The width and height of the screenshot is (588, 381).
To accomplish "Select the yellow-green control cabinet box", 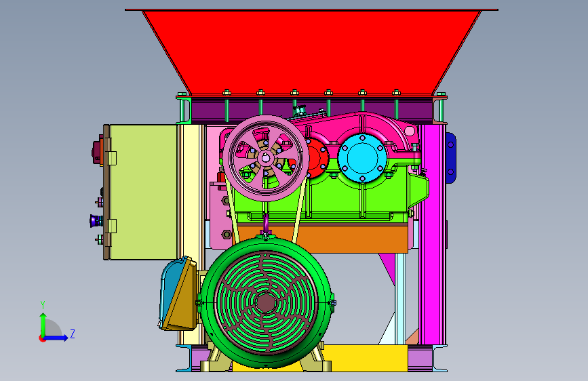I will (x=144, y=192).
